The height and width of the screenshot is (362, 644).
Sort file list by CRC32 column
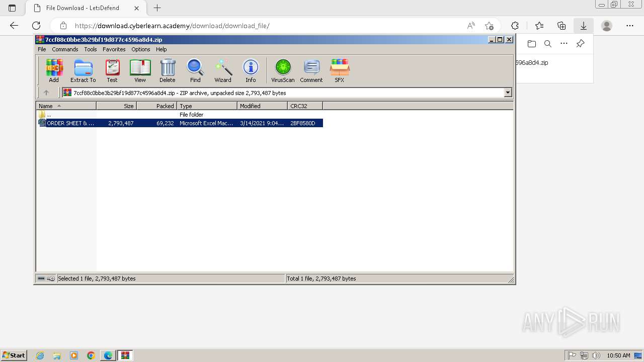point(305,106)
